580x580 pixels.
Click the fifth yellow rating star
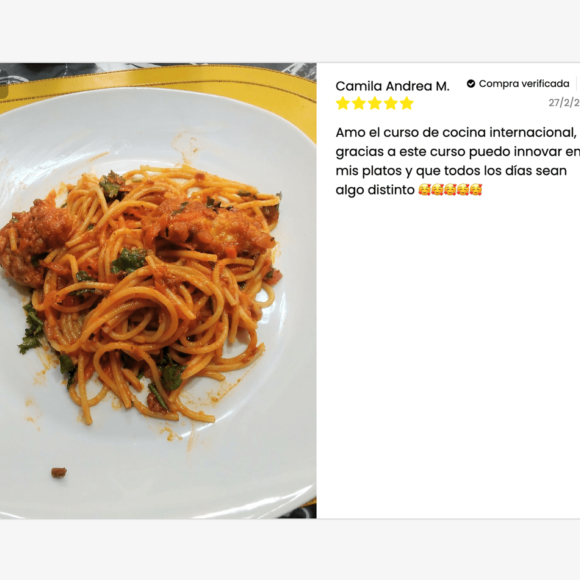(407, 103)
